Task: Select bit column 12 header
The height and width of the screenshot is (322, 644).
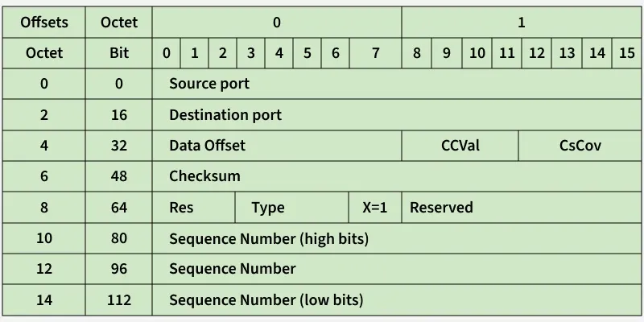Action: (x=537, y=53)
